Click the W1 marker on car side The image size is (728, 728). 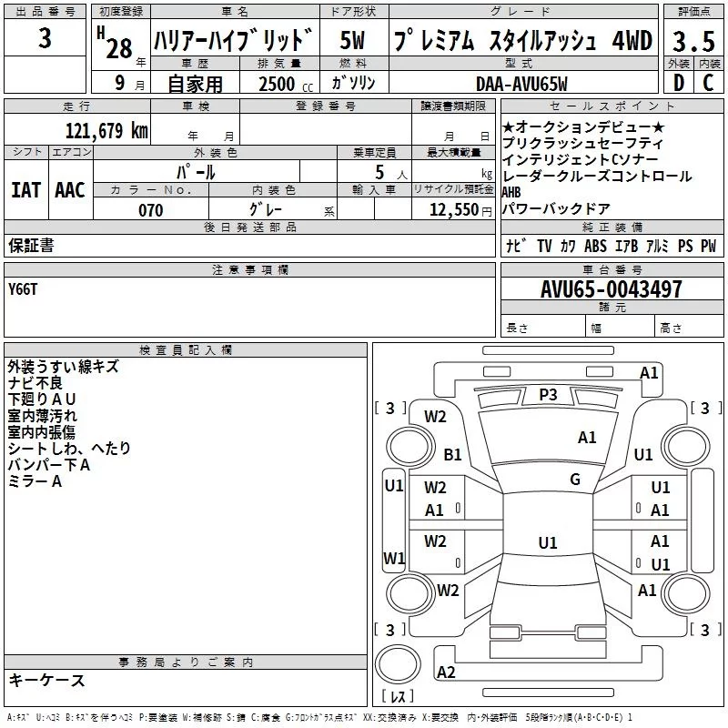393,558
